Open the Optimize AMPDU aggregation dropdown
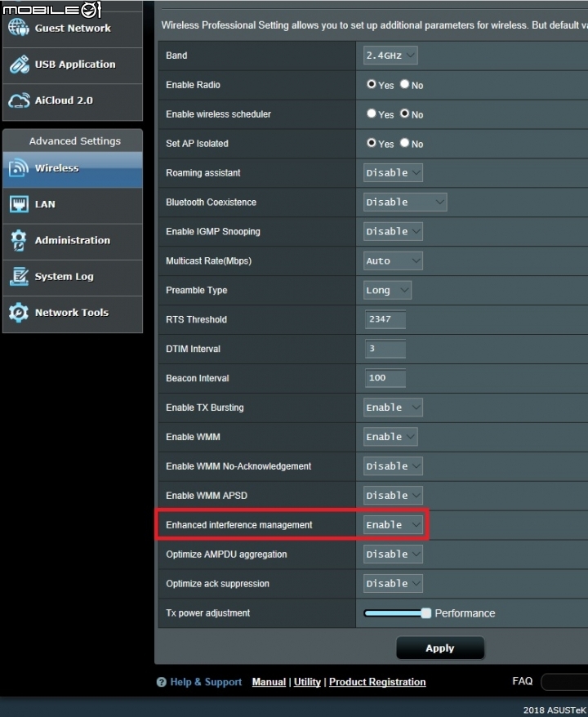Screen dimensions: 588x717 click(393, 554)
